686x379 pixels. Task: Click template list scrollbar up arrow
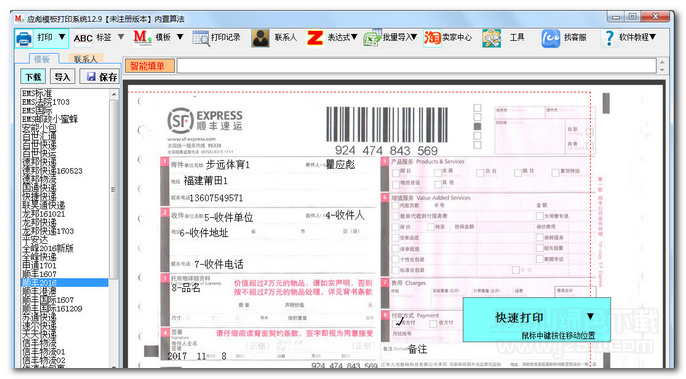(114, 94)
